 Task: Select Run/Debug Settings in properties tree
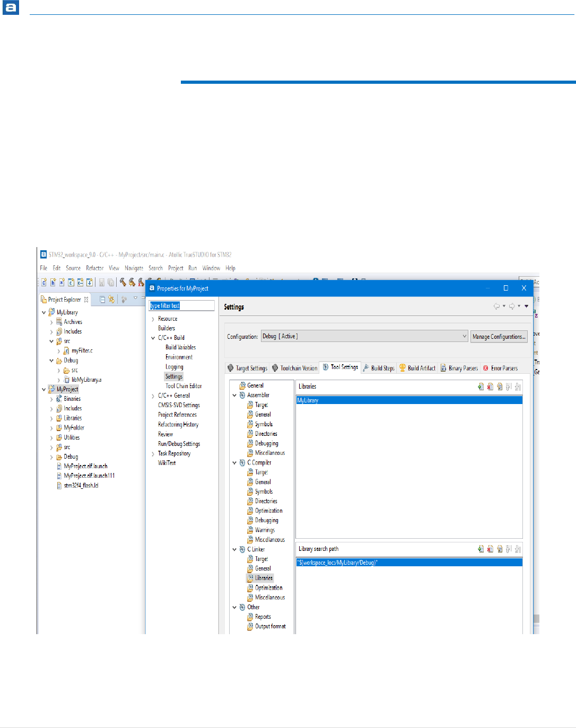click(179, 444)
